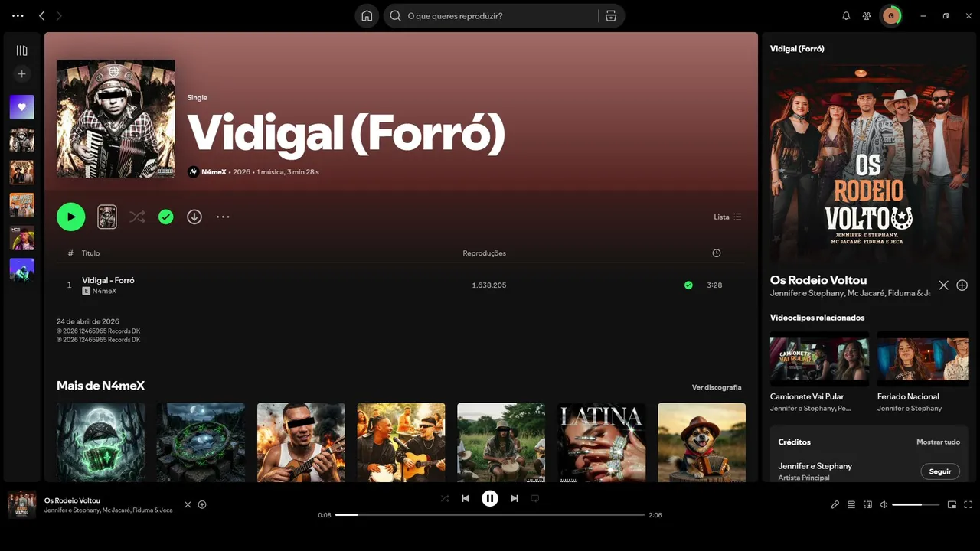Open the "Os Rodeio Voltou" right panel title
This screenshot has width=980, height=551.
(x=818, y=280)
